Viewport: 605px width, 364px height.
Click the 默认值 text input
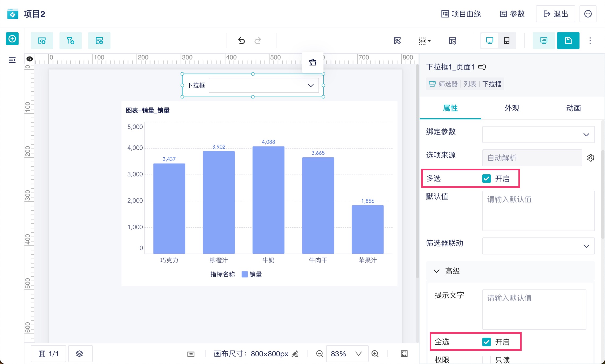(x=538, y=211)
